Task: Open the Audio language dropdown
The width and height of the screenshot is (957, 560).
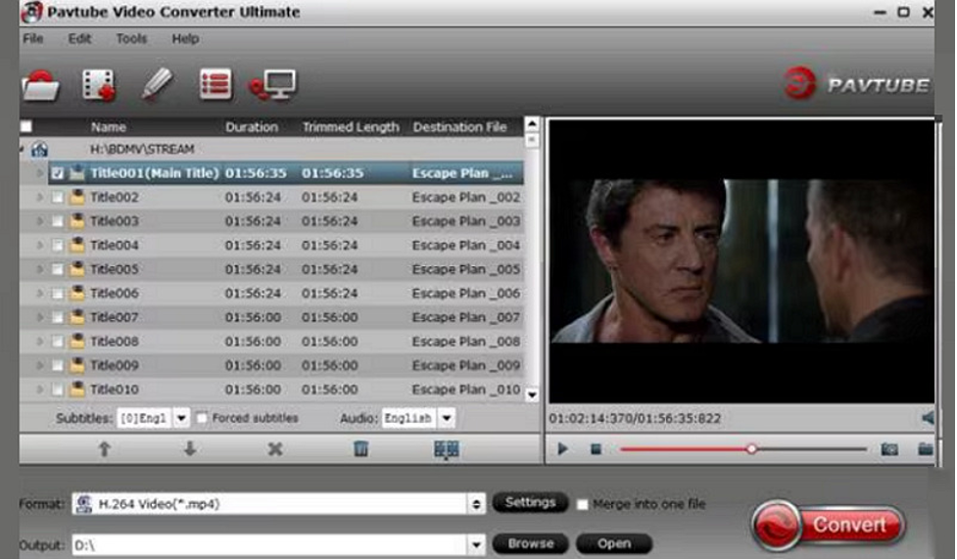Action: [446, 418]
